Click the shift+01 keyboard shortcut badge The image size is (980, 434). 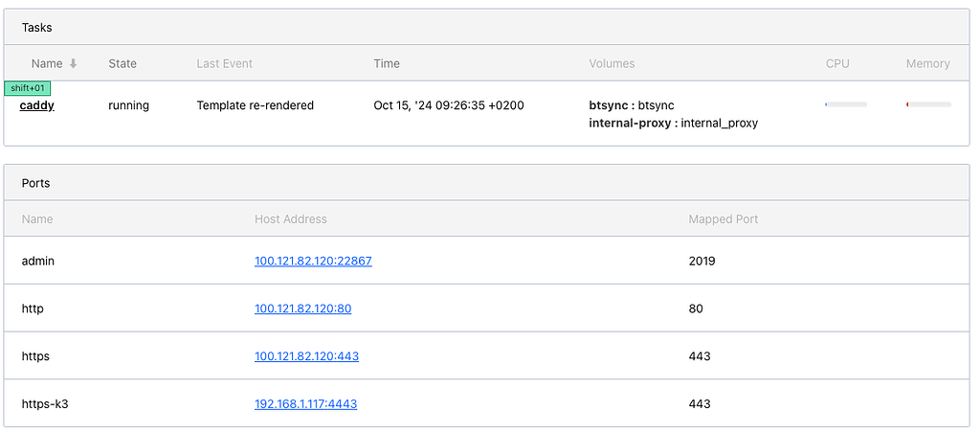(28, 88)
